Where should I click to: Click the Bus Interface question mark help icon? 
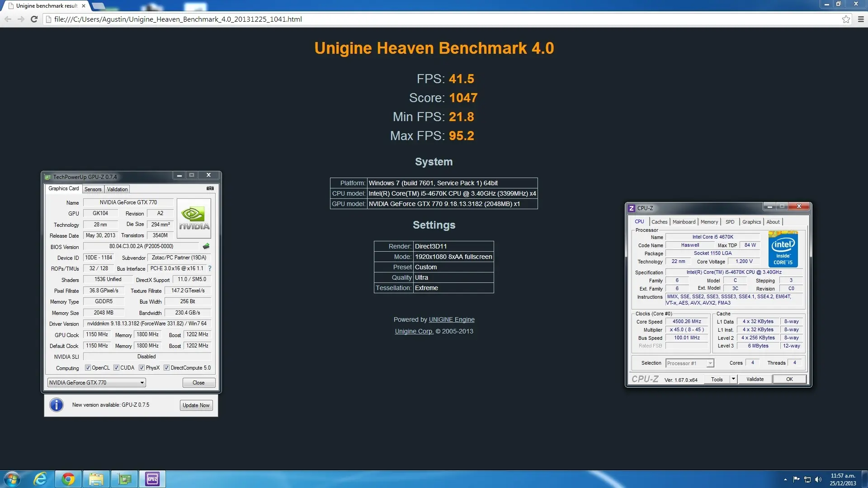[210, 268]
